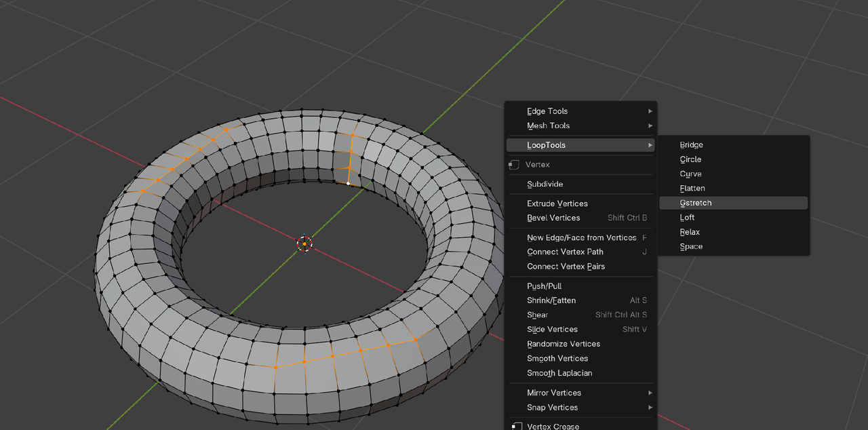Choose the Curve LoopTools option
This screenshot has width=868, height=430.
690,174
